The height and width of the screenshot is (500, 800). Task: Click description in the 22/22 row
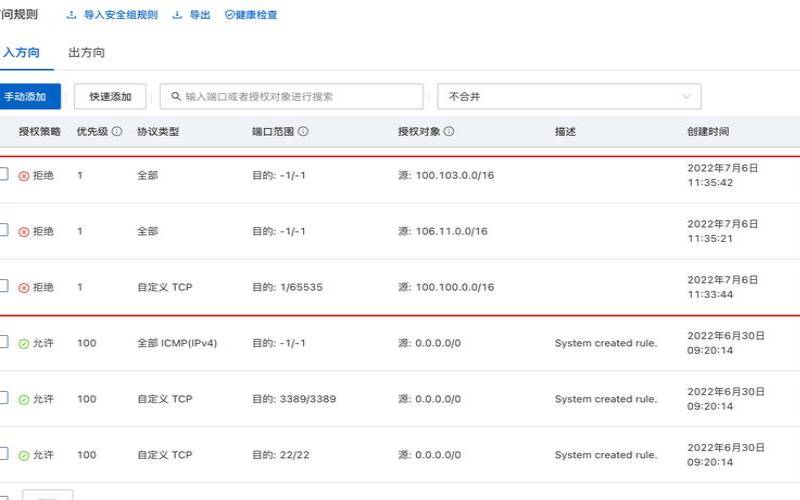(x=606, y=455)
